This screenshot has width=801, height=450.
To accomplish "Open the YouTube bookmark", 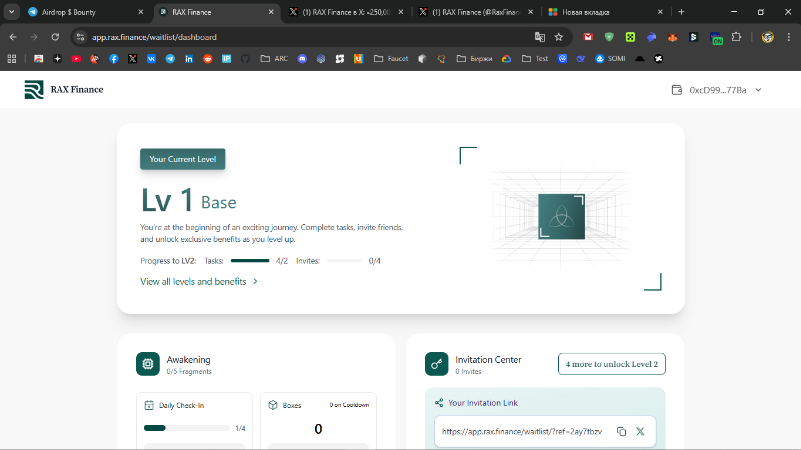I will coord(76,59).
